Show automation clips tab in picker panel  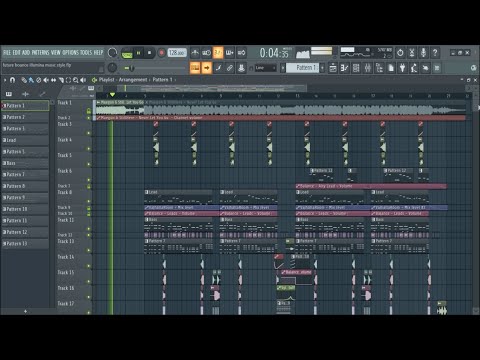[x=42, y=94]
